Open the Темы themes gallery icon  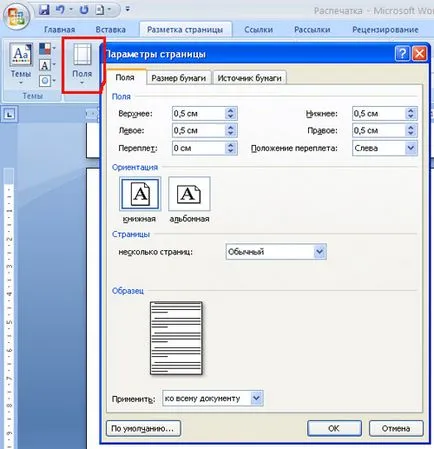[x=21, y=63]
